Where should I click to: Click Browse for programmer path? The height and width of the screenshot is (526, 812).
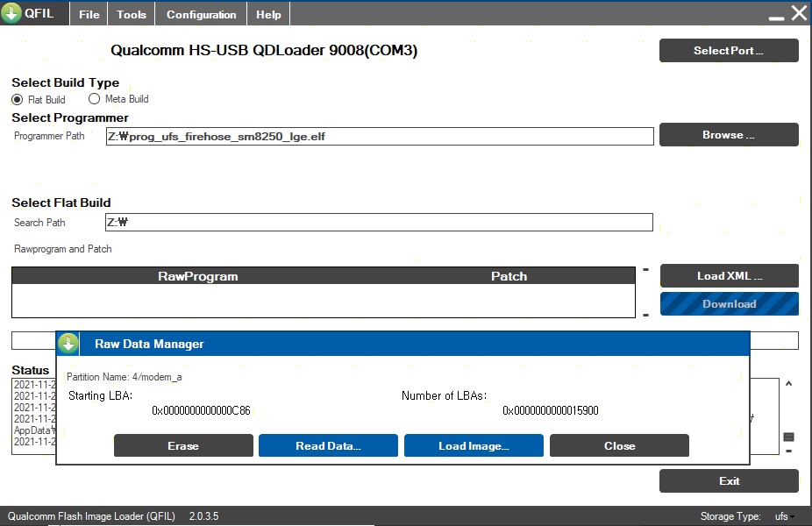click(x=729, y=135)
